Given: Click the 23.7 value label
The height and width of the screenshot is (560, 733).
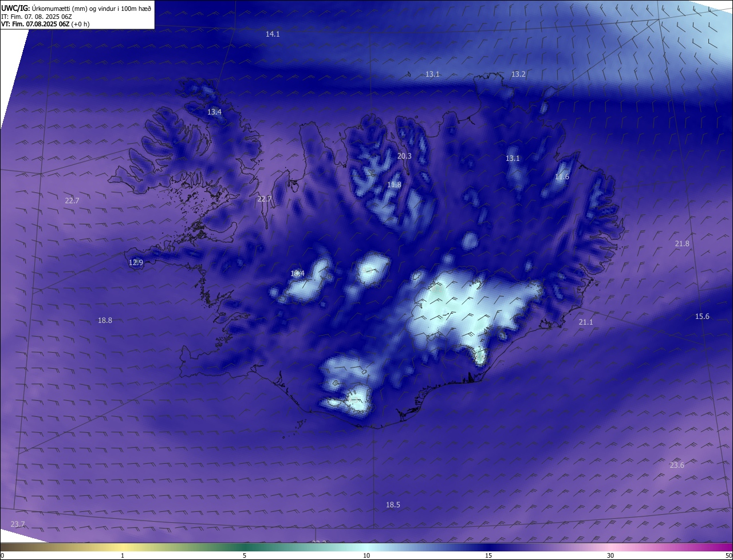Looking at the screenshot, I should pos(18,524).
